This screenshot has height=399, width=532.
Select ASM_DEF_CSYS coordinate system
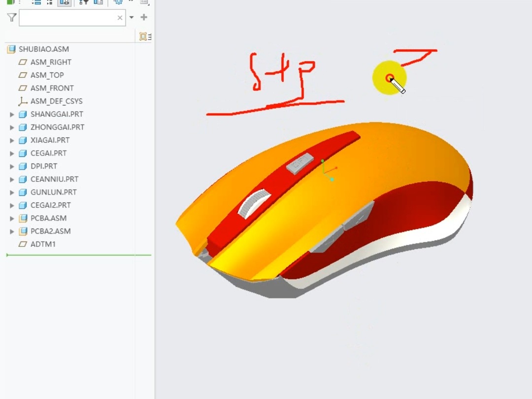coord(56,101)
